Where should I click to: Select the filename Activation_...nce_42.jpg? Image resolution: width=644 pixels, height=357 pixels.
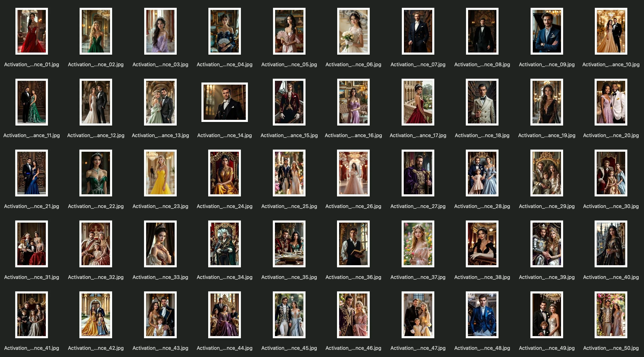pos(96,348)
